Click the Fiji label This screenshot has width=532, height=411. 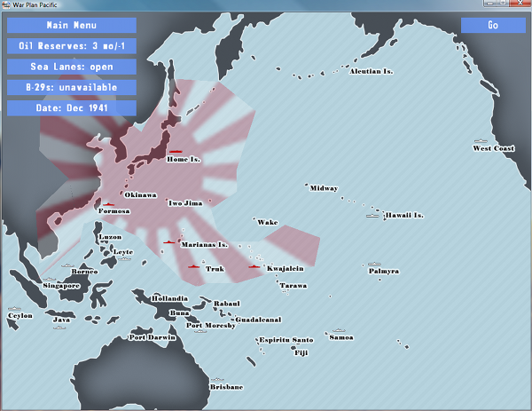tap(301, 353)
